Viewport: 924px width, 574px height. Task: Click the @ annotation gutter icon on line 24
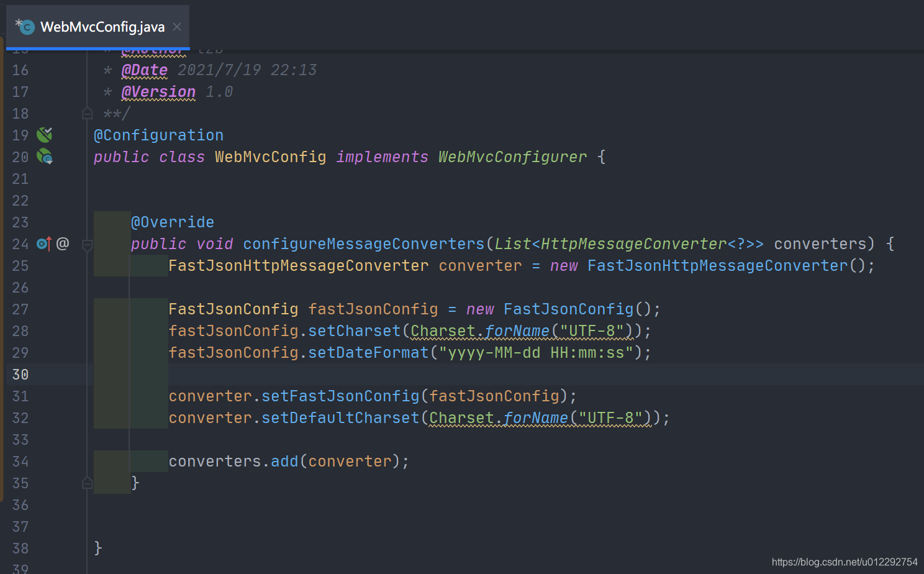63,244
